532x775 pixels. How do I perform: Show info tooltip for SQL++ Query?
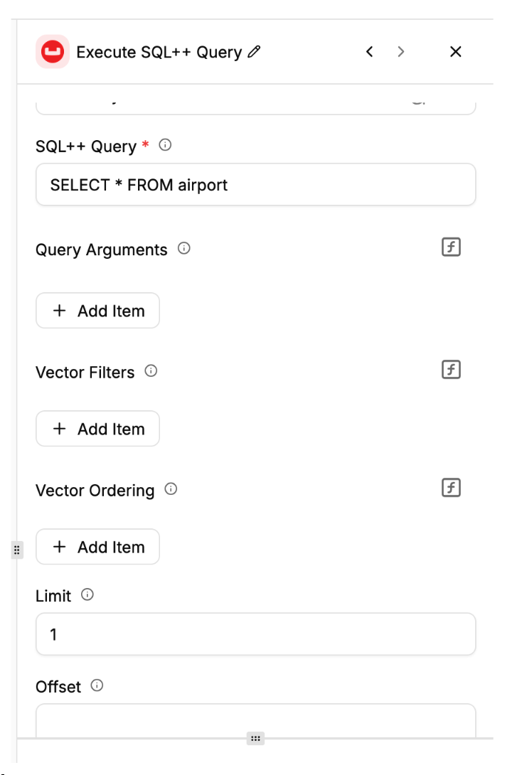[165, 145]
